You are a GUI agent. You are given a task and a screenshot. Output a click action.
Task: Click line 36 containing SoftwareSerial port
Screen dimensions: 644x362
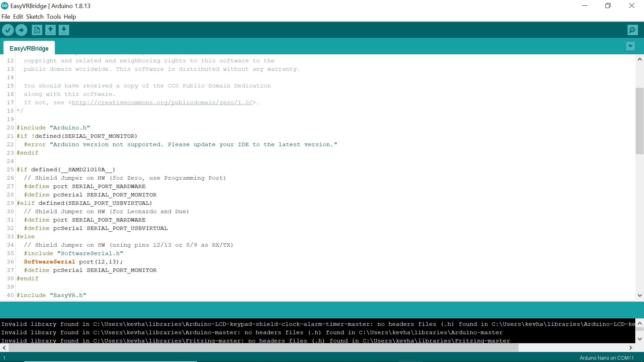point(73,262)
